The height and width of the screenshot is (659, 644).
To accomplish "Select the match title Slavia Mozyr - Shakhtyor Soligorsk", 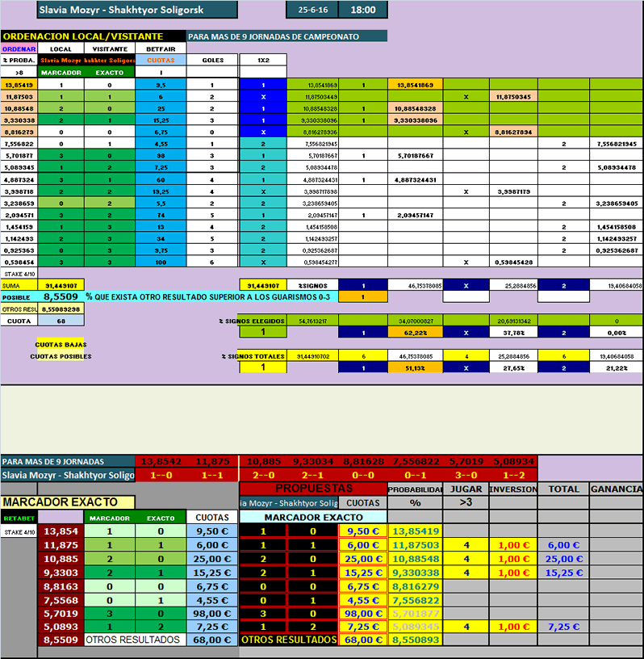I will [x=137, y=10].
